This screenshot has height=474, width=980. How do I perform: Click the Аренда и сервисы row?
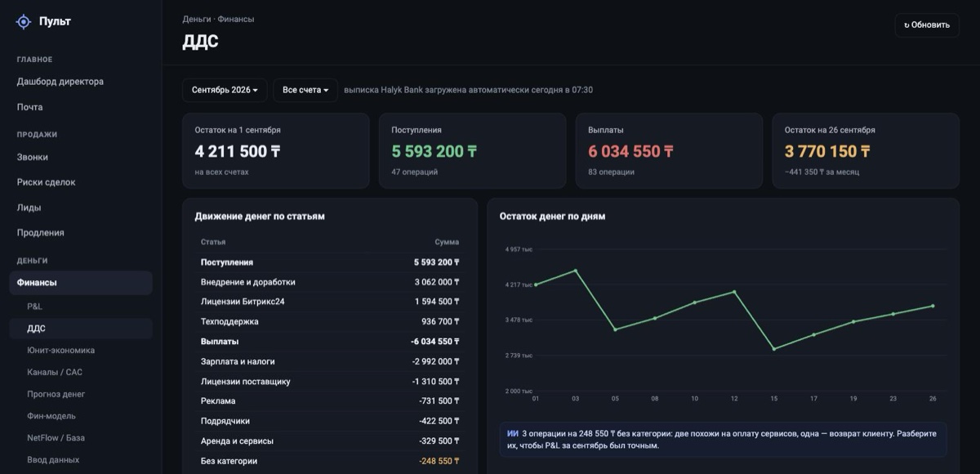pos(330,441)
